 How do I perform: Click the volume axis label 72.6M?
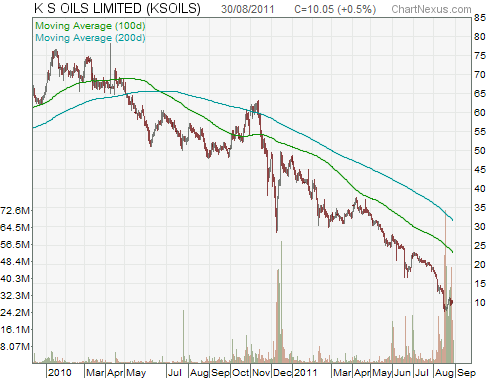(x=15, y=211)
